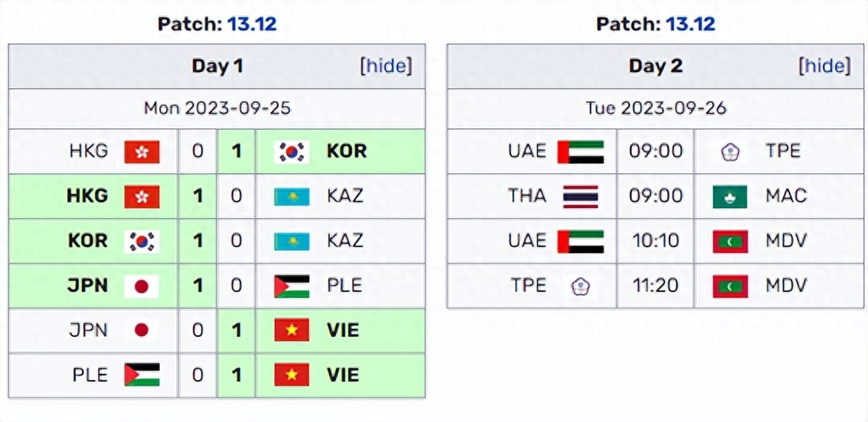
Task: Click the Macau flag next to MAC
Action: [x=730, y=196]
